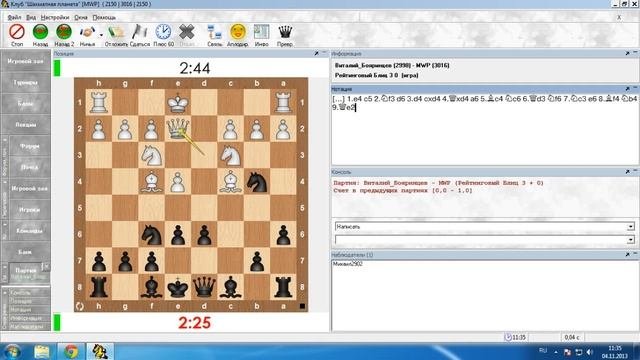The width and height of the screenshot is (640, 360).
Task: Pin the Консоль panel header
Action: tap(627, 172)
